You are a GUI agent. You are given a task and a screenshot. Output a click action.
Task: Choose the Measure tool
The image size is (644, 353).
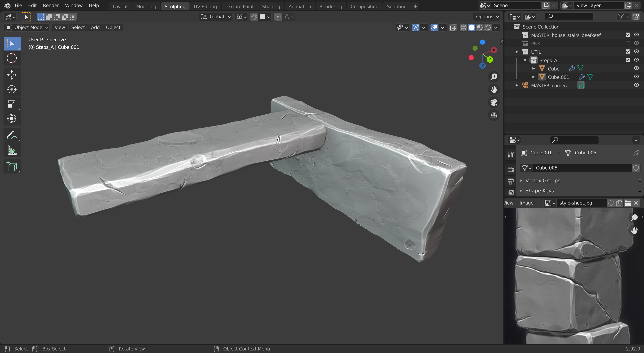coord(12,150)
